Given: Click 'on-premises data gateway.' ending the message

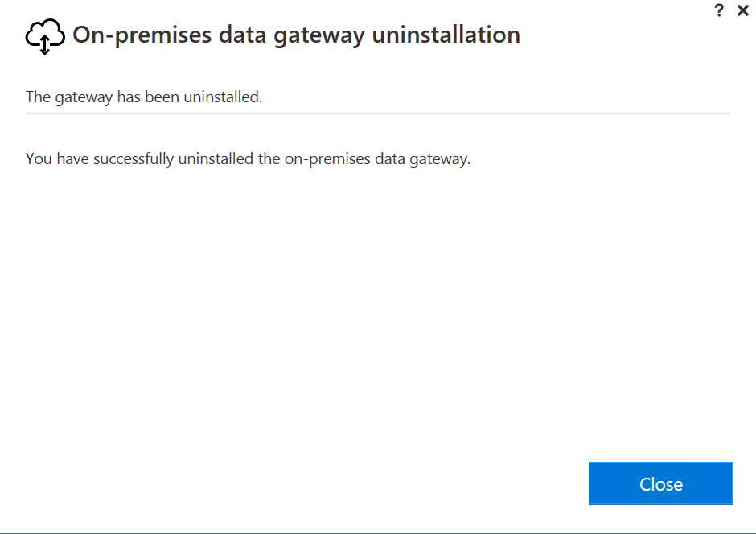Looking at the screenshot, I should (377, 159).
